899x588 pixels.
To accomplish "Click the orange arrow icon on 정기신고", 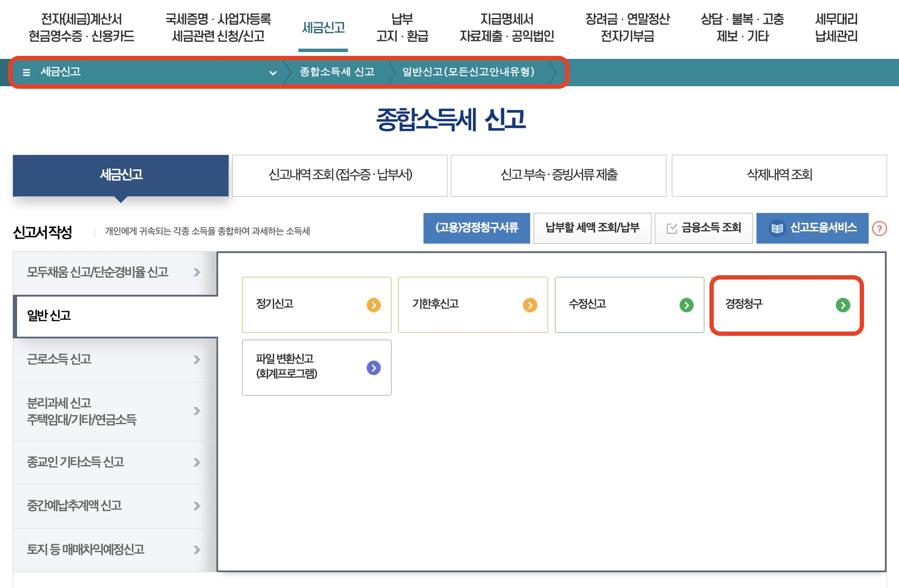I will (374, 305).
